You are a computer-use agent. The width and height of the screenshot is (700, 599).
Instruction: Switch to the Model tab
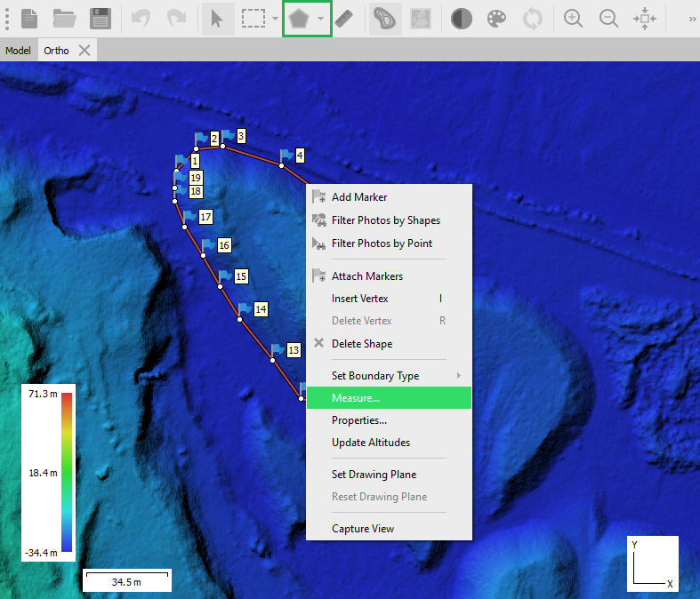(18, 51)
